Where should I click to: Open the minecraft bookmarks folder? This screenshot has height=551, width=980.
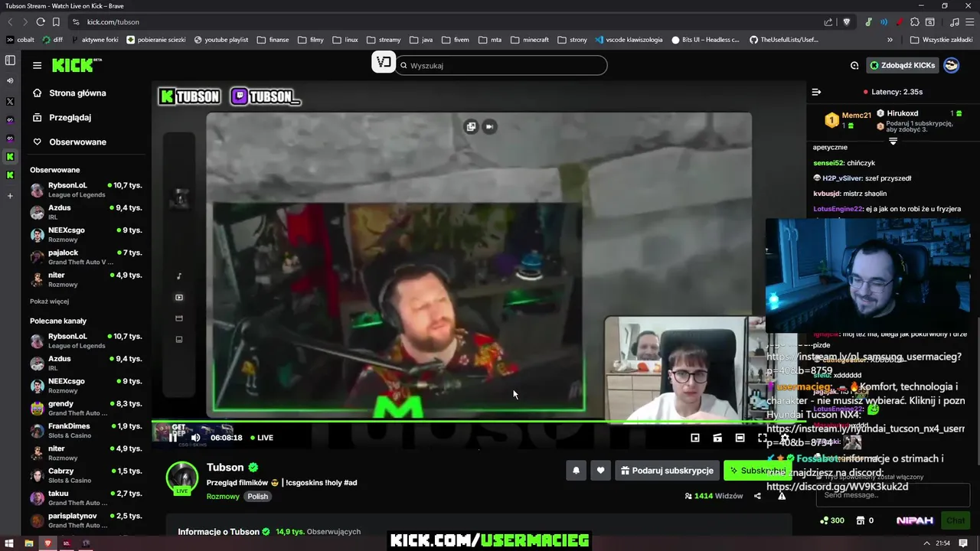(x=529, y=40)
